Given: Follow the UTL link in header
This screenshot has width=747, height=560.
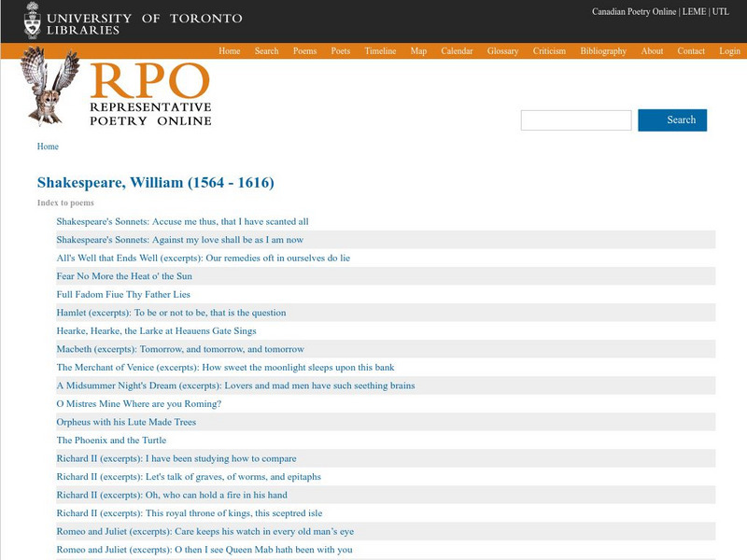Looking at the screenshot, I should tap(720, 11).
